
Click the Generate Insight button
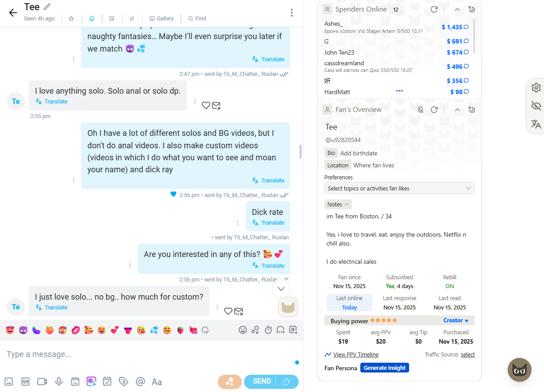click(385, 368)
